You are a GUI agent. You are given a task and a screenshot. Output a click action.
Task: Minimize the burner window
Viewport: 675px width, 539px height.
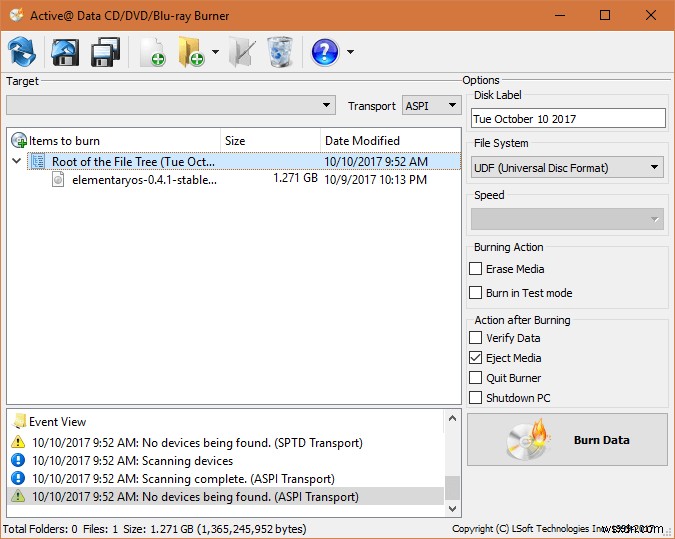(560, 15)
